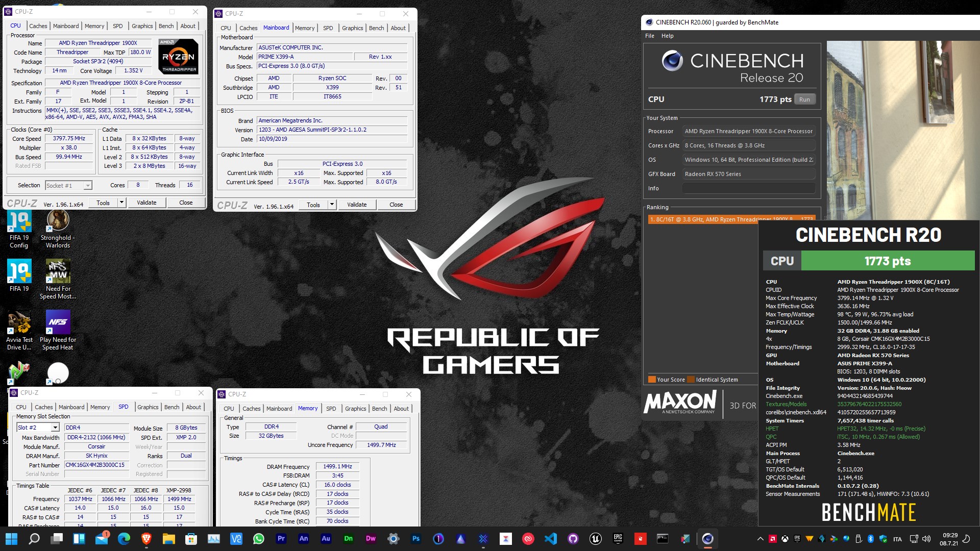The height and width of the screenshot is (551, 980).
Task: Open the Windows Start menu
Action: pyautogui.click(x=11, y=538)
